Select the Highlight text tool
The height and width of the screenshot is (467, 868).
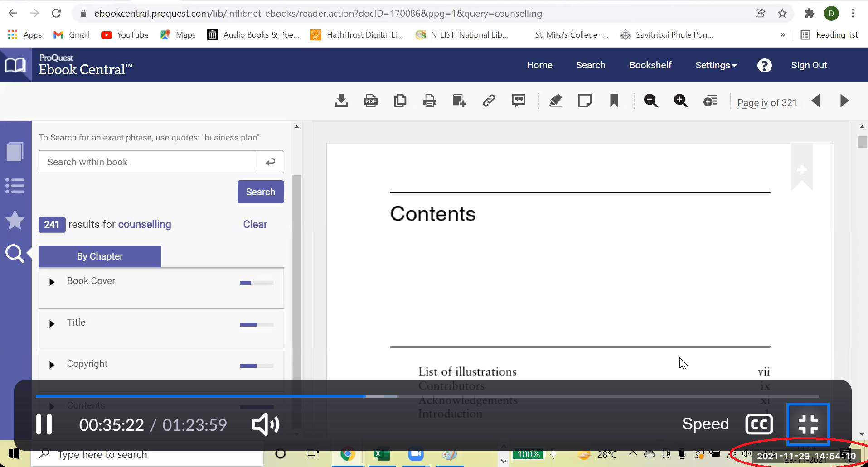555,101
